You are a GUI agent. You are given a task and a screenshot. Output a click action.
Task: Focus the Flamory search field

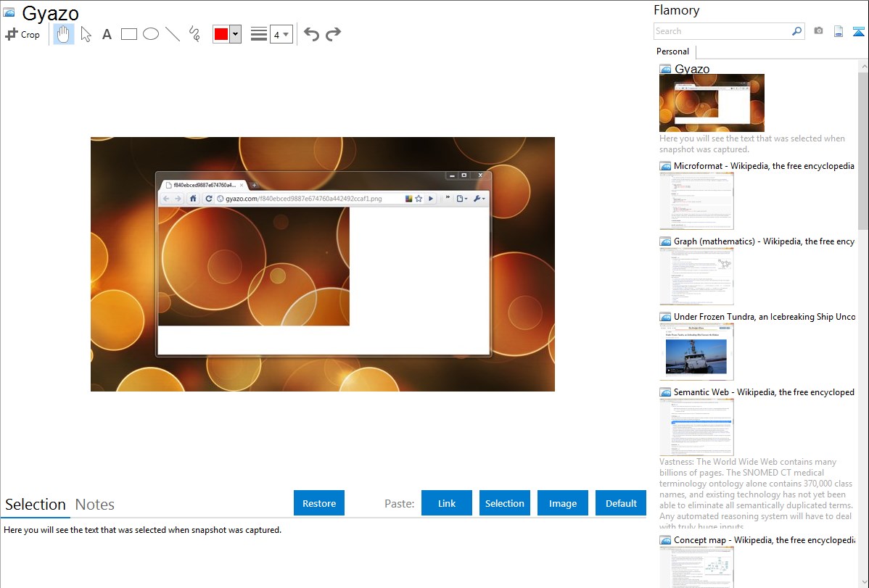pyautogui.click(x=721, y=31)
